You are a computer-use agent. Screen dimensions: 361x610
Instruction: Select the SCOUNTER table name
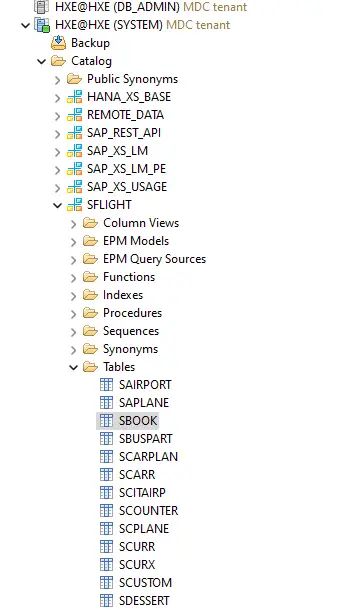[148, 511]
